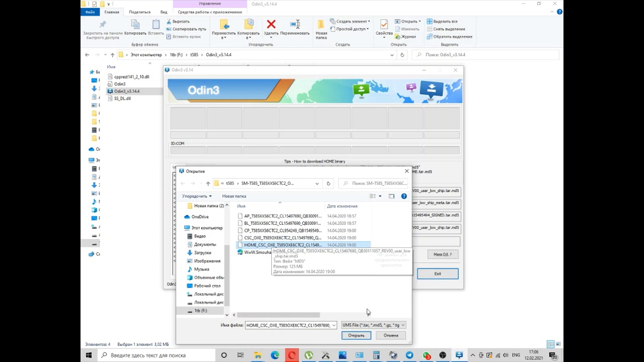Image resolution: width=644 pixels, height=362 pixels.
Task: Refresh the folder in Open dialog
Action: (x=328, y=184)
